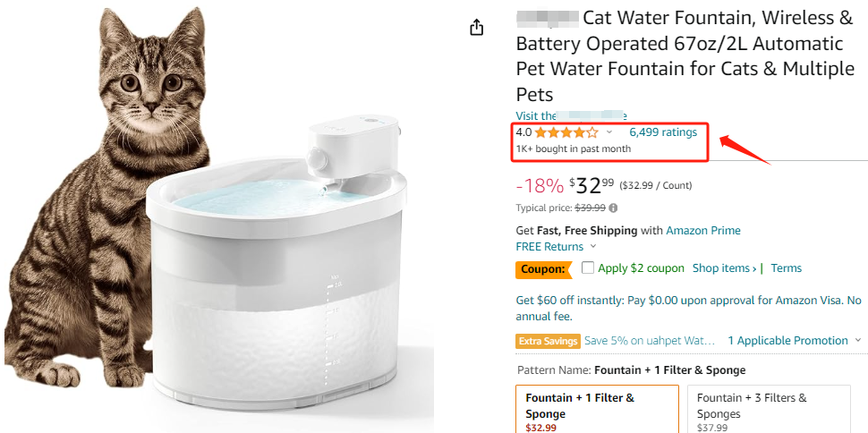Click the Visit the store link
Viewport: 868px width, 433px height.
(571, 115)
